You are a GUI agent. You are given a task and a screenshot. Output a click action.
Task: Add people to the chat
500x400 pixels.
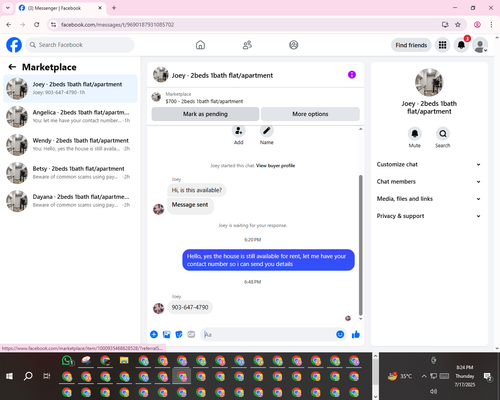239,131
